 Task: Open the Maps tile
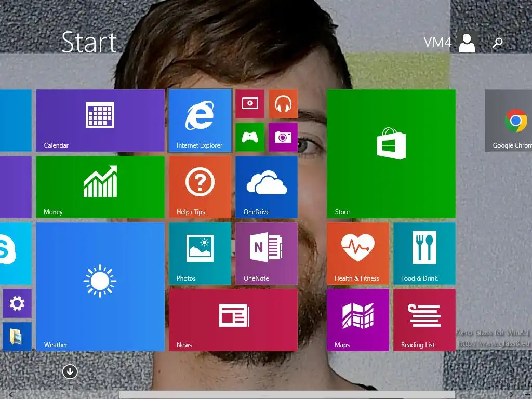pyautogui.click(x=357, y=320)
